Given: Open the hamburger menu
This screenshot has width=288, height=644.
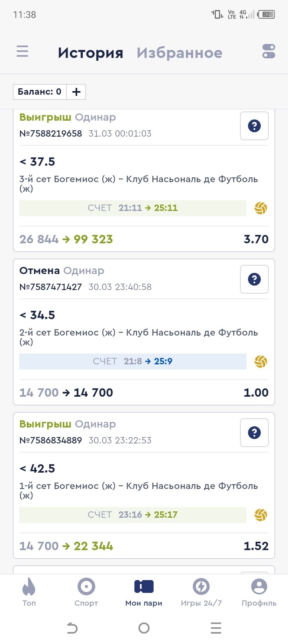Looking at the screenshot, I should 22,52.
